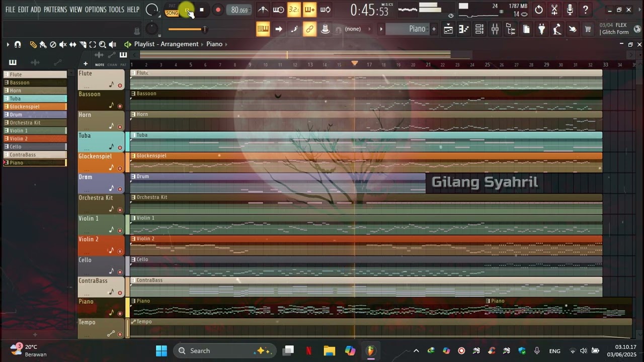Select Tuba in the pattern picker list

point(35,99)
